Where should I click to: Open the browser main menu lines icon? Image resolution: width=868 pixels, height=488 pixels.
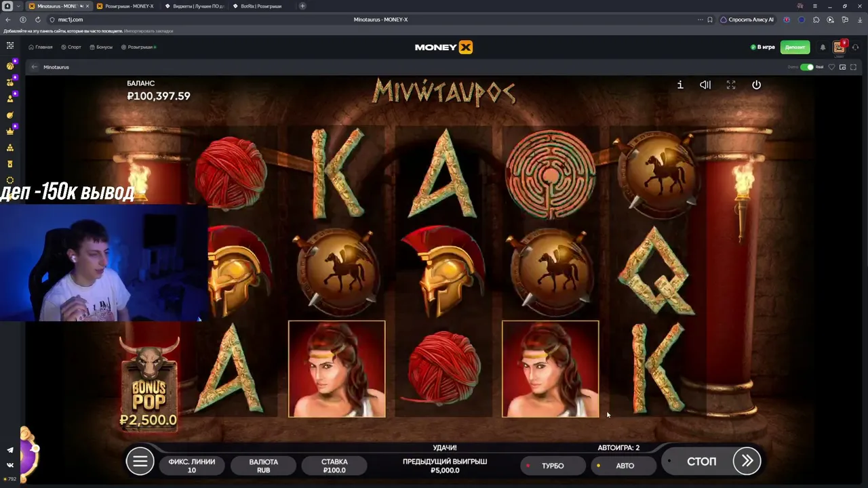tap(815, 6)
